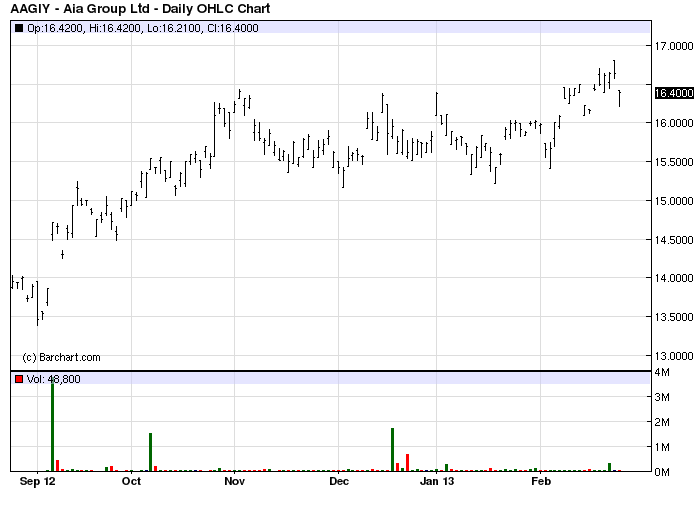The image size is (700, 512).
Task: Click the 14.5000 price axis label
Action: click(674, 240)
